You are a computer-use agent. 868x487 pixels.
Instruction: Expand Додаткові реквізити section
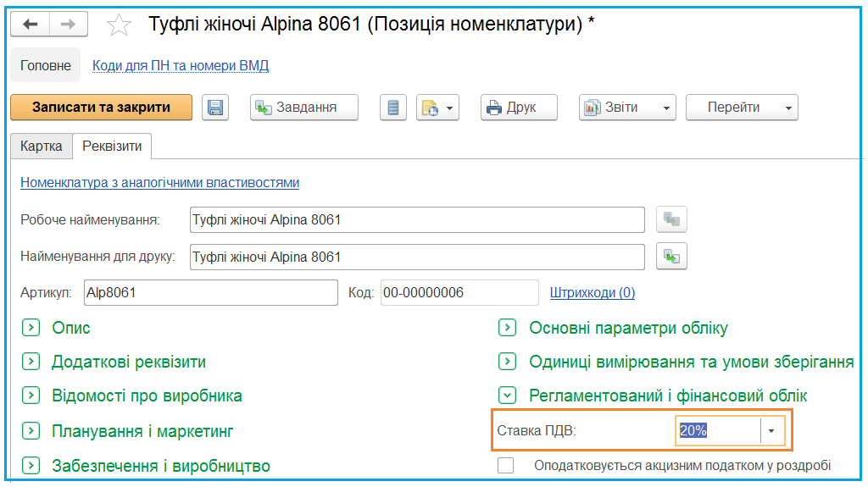point(31,362)
